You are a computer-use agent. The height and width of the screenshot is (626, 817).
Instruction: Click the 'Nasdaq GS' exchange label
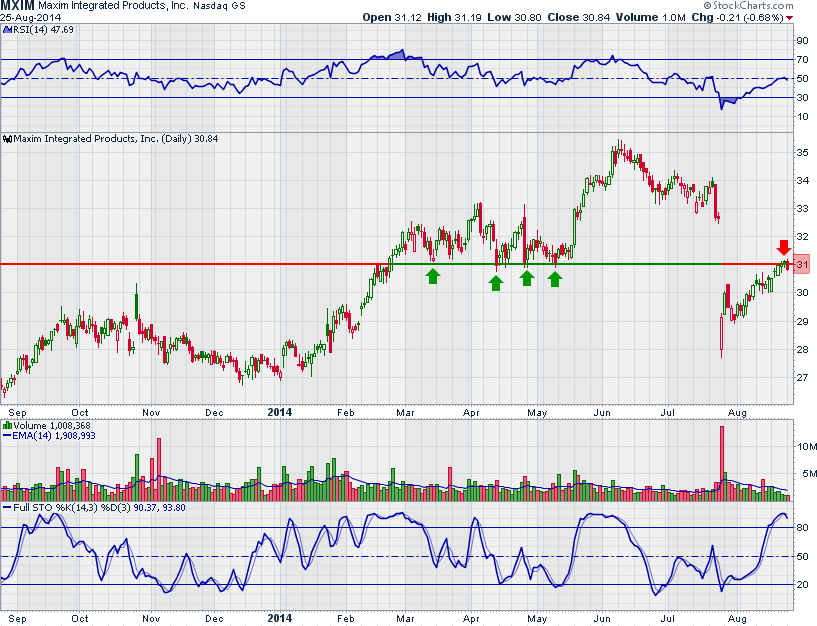point(219,6)
